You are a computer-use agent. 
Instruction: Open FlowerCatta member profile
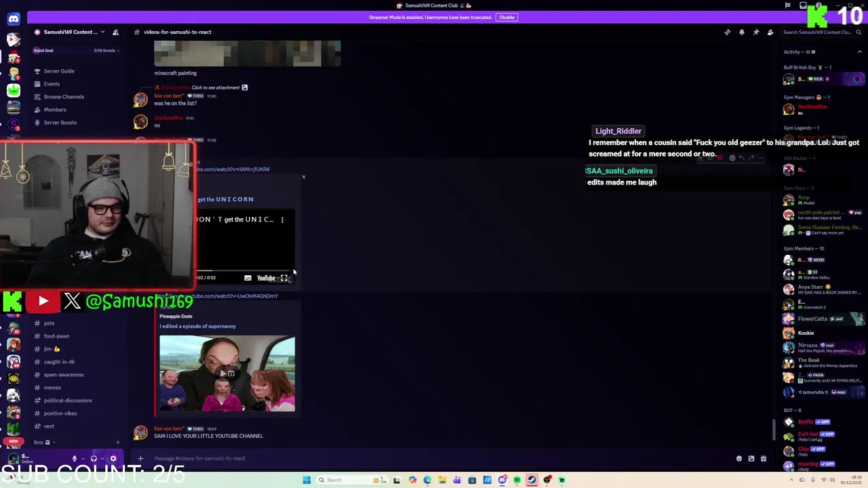click(823, 319)
